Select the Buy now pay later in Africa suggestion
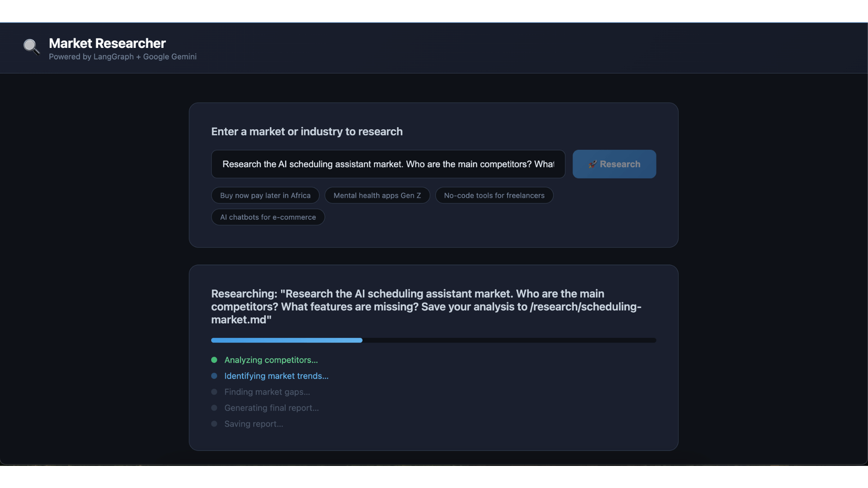The width and height of the screenshot is (868, 488). [265, 195]
